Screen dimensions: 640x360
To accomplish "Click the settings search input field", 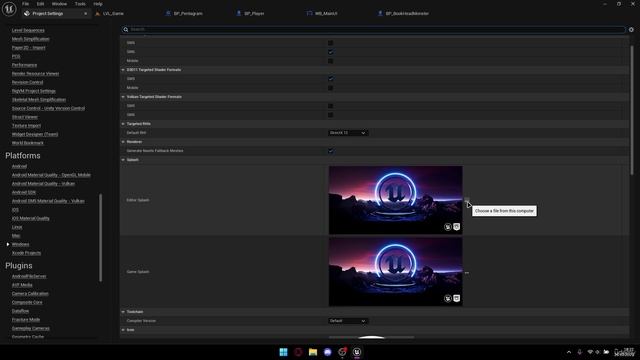I will pyautogui.click(x=373, y=29).
